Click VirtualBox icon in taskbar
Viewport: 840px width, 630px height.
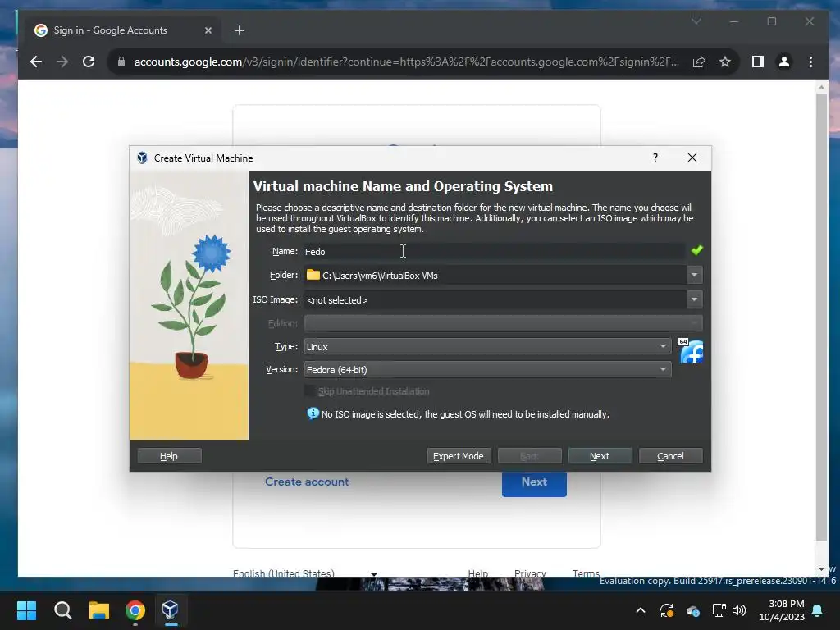coord(171,610)
